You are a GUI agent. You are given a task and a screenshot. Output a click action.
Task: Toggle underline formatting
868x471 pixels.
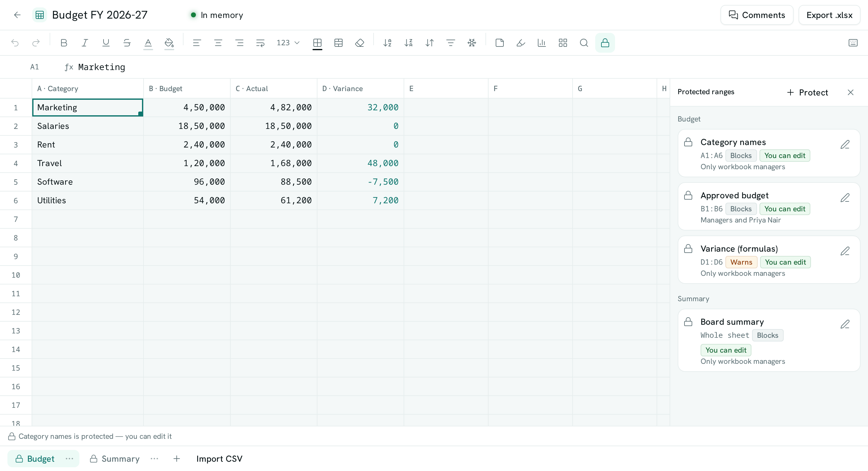[x=106, y=43]
